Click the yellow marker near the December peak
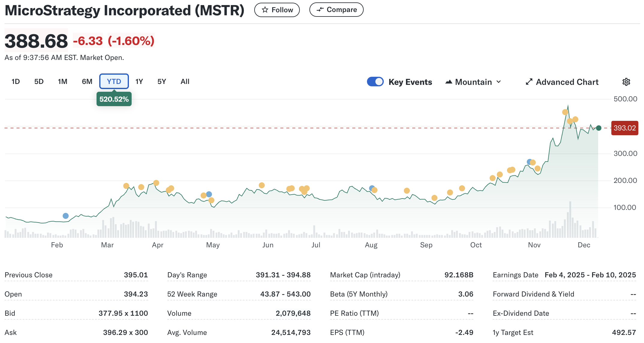Image resolution: width=644 pixels, height=343 pixels. click(565, 112)
